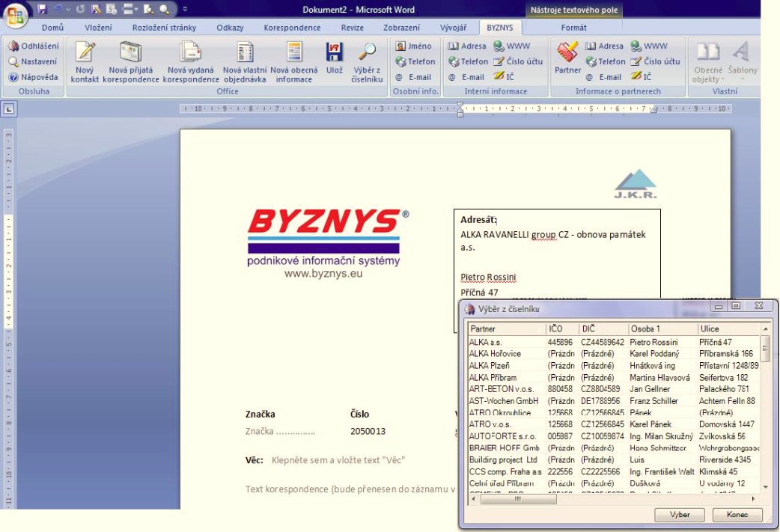Insert Telefon from Informace o partnerech group
Viewport: 780px width, 532px height.
click(606, 61)
